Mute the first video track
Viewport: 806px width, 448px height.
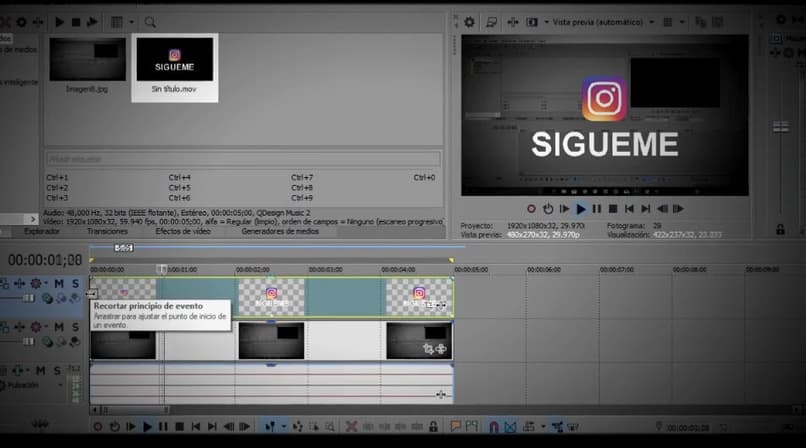click(x=59, y=284)
